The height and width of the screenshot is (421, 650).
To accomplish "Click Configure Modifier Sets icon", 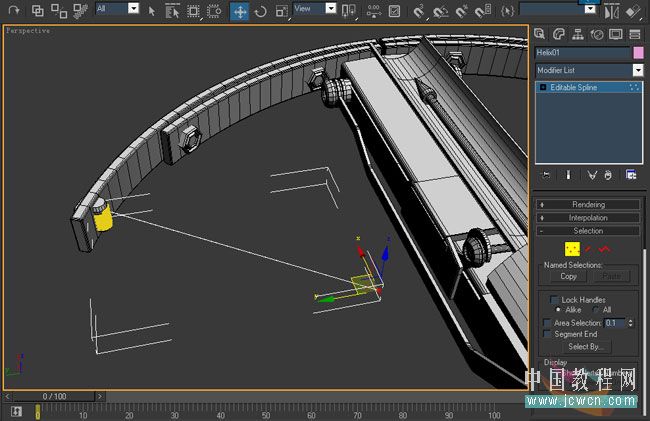I will [x=631, y=175].
